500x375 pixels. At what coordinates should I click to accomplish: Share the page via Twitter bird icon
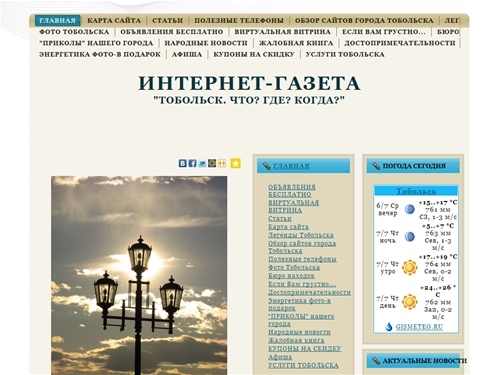(x=202, y=163)
